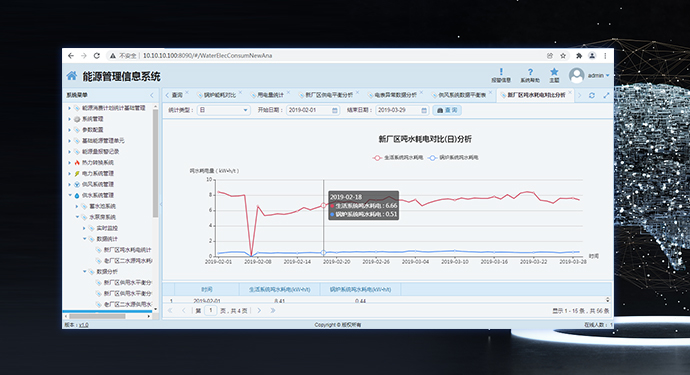This screenshot has height=375, width=690.
Task: Switch to 供风系统数据平衡表 tab
Action: 462,95
